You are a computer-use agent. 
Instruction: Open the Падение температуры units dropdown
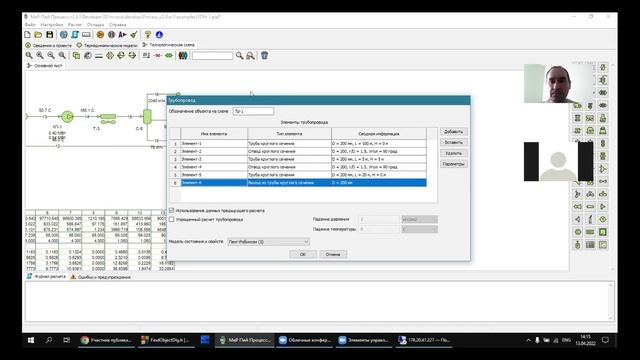[x=419, y=229]
